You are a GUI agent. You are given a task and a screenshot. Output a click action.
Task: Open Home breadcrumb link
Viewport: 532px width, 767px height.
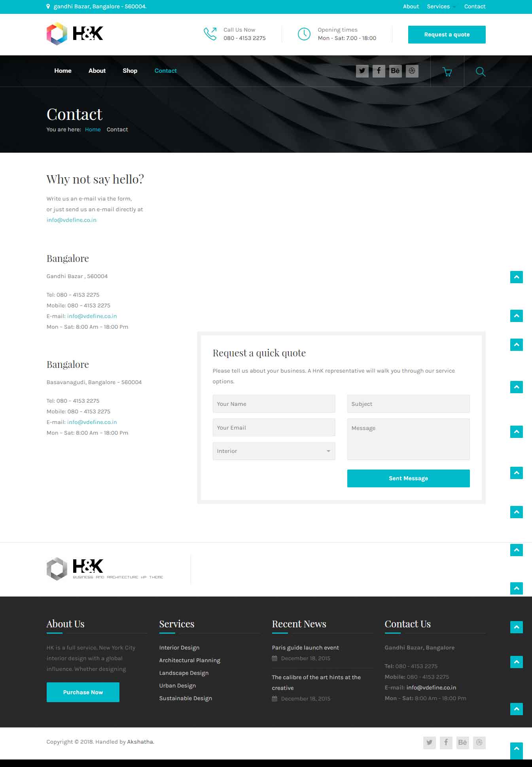(93, 130)
